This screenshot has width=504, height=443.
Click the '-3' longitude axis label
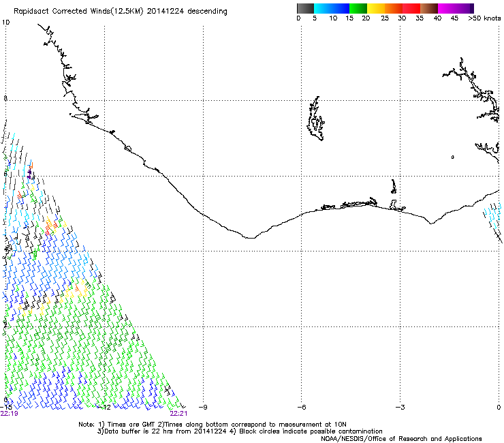pos(400,407)
